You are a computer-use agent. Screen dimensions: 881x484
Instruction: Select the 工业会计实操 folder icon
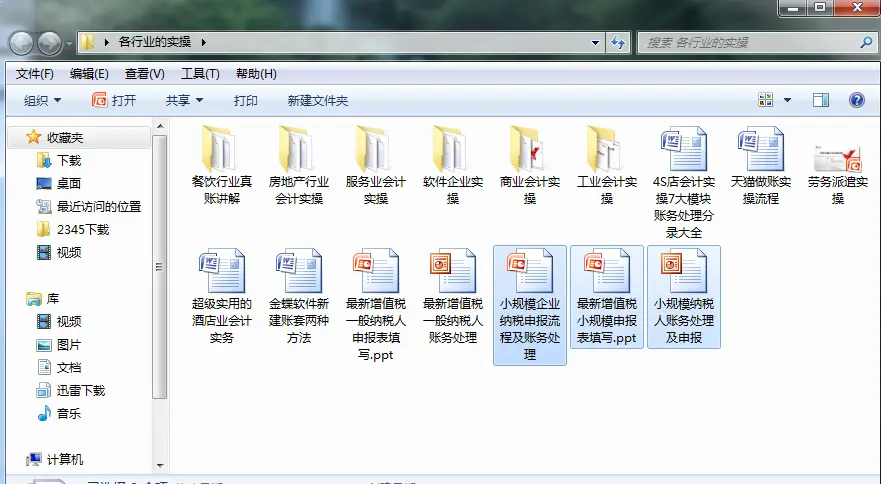[x=605, y=149]
